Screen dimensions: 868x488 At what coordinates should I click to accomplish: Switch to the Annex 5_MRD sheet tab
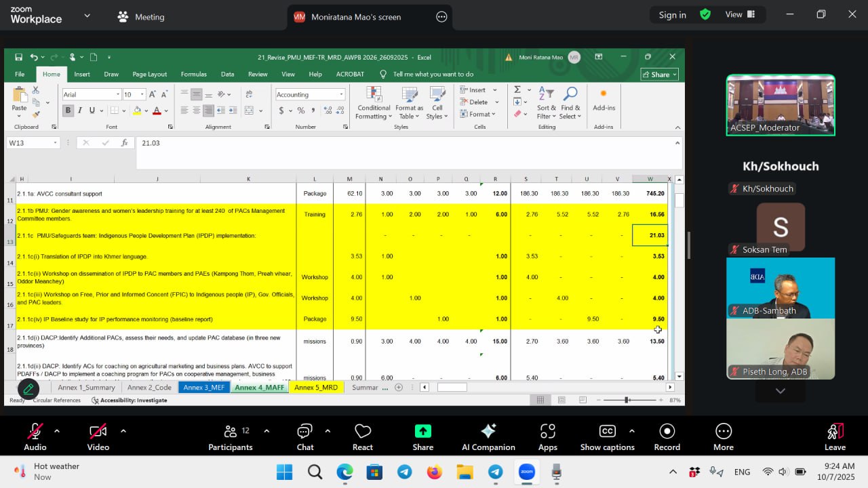tap(315, 388)
